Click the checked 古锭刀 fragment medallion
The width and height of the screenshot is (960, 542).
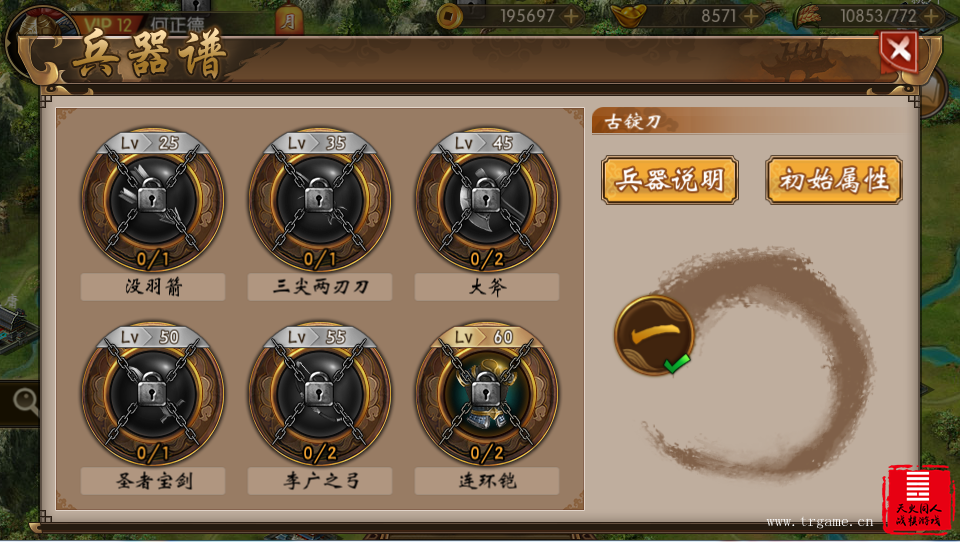click(654, 335)
